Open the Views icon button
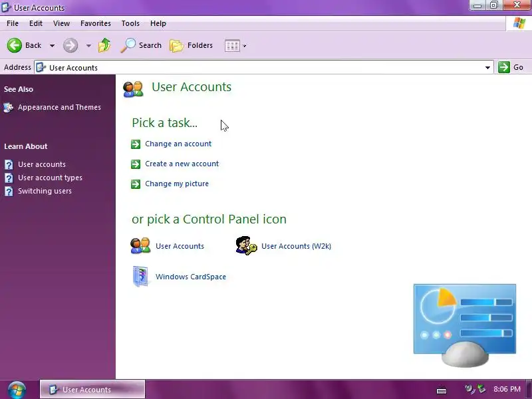 [232, 45]
